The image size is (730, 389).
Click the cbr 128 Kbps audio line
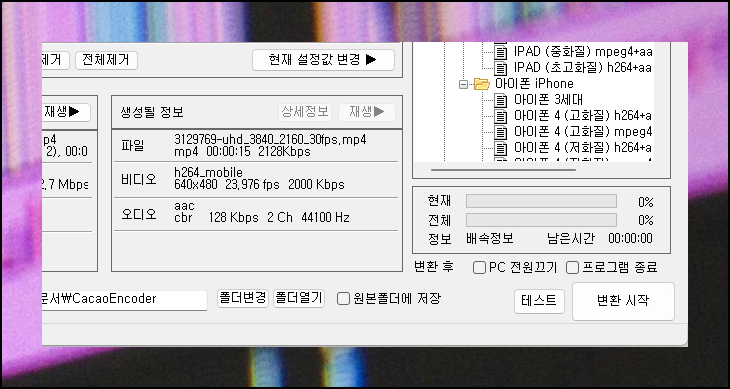point(262,217)
